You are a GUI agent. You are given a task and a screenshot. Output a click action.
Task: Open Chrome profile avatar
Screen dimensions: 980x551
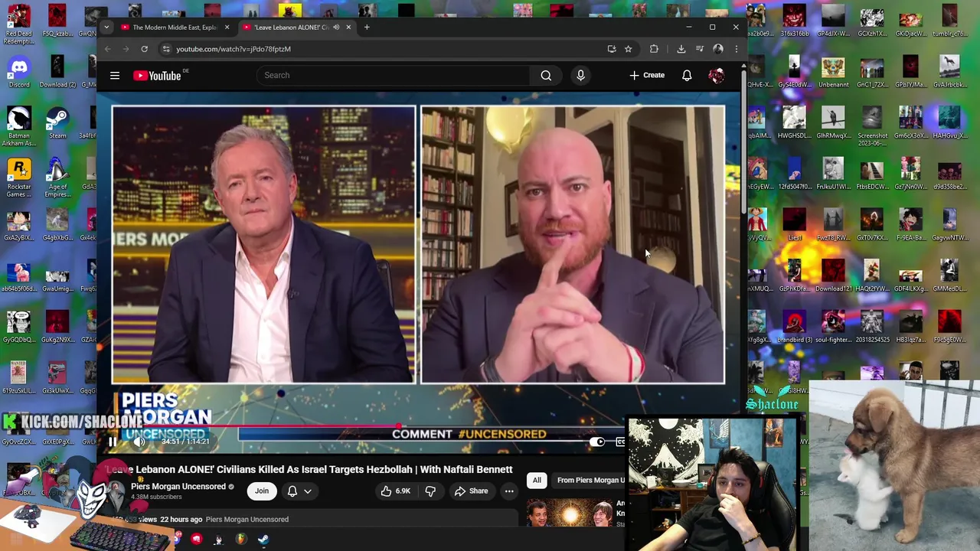[718, 49]
